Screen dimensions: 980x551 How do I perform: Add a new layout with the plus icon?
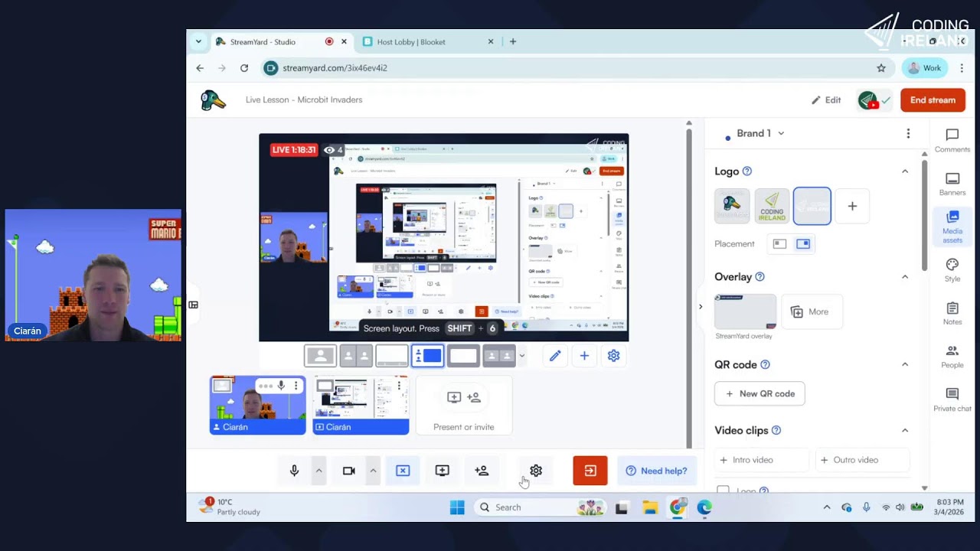(584, 355)
